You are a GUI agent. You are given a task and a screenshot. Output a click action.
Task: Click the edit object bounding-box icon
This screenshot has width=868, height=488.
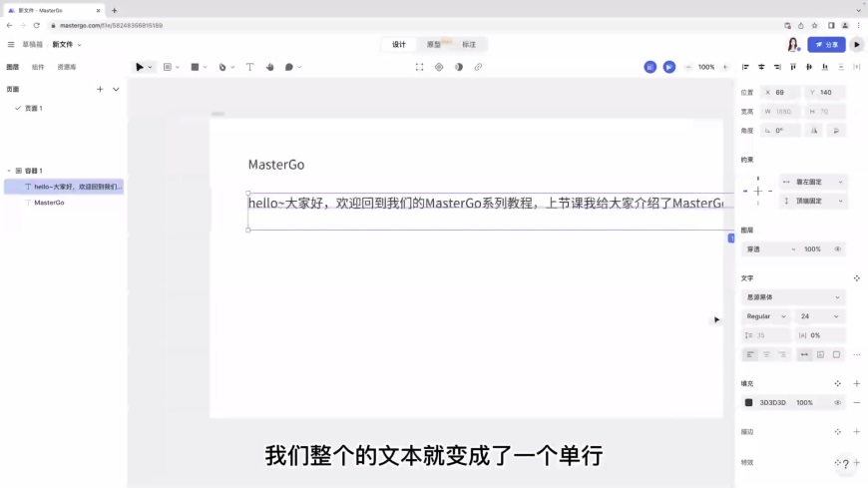(419, 67)
